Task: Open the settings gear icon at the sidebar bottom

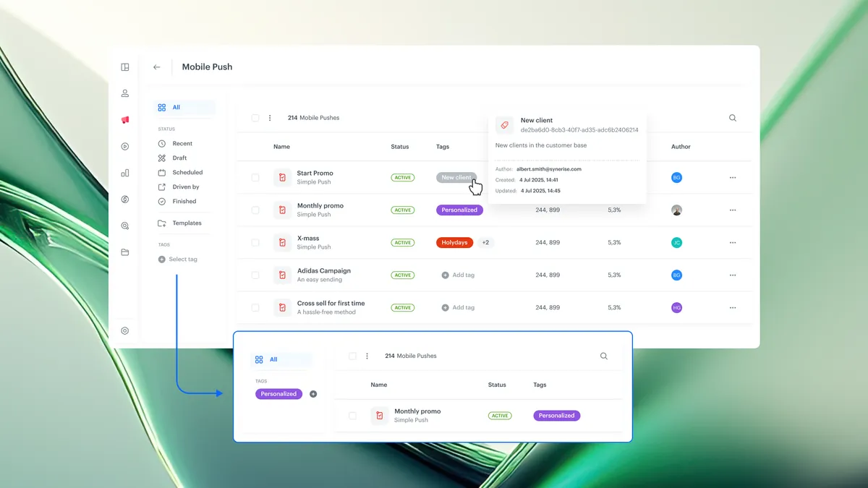Action: click(125, 330)
